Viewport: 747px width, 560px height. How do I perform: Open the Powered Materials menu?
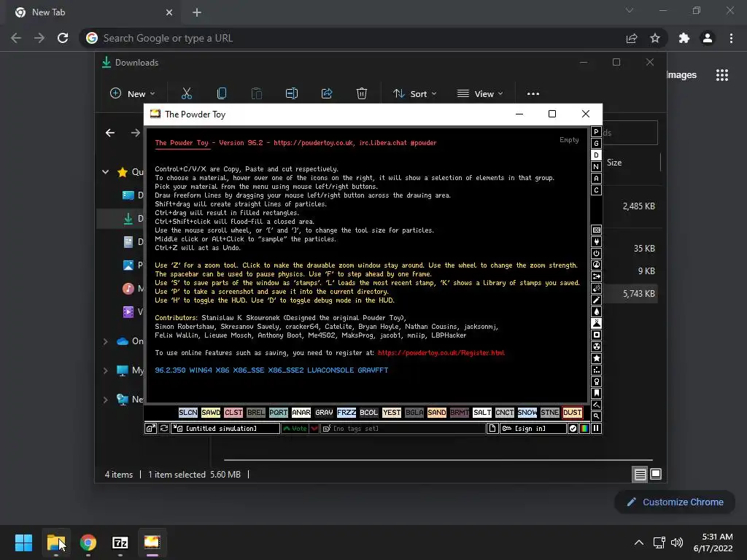tap(596, 253)
